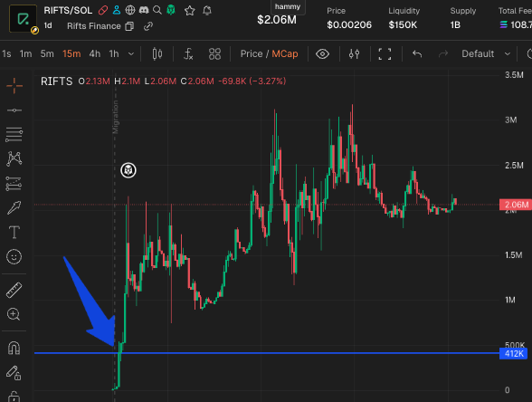Select the 1h timeframe
This screenshot has width=532, height=402.
[x=114, y=53]
